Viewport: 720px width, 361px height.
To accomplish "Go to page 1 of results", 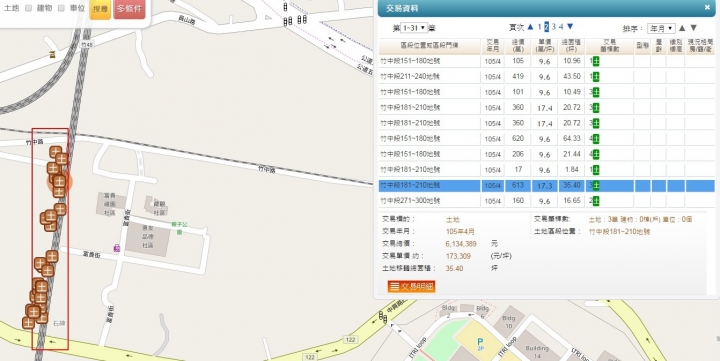I will coord(540,27).
